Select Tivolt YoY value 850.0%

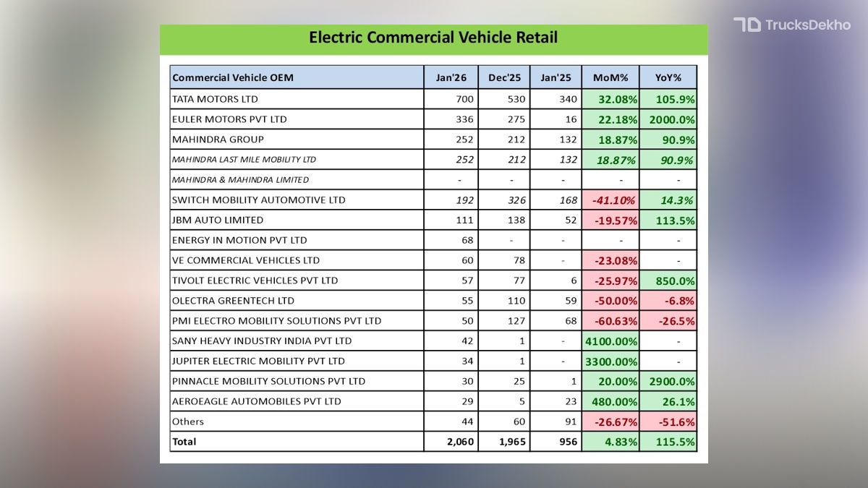pyautogui.click(x=677, y=281)
